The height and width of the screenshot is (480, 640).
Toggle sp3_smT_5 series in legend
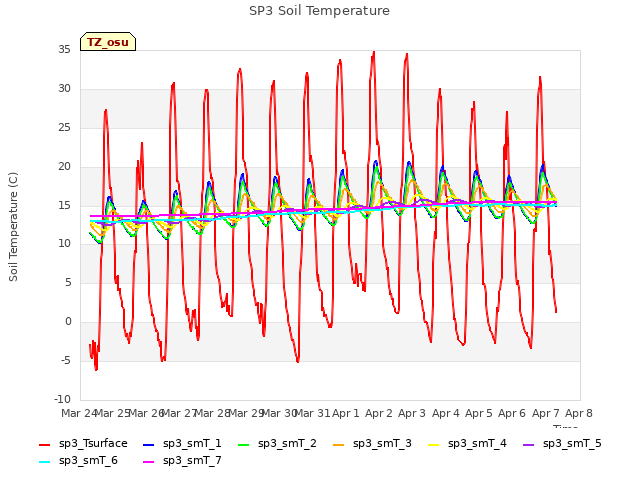point(562,444)
